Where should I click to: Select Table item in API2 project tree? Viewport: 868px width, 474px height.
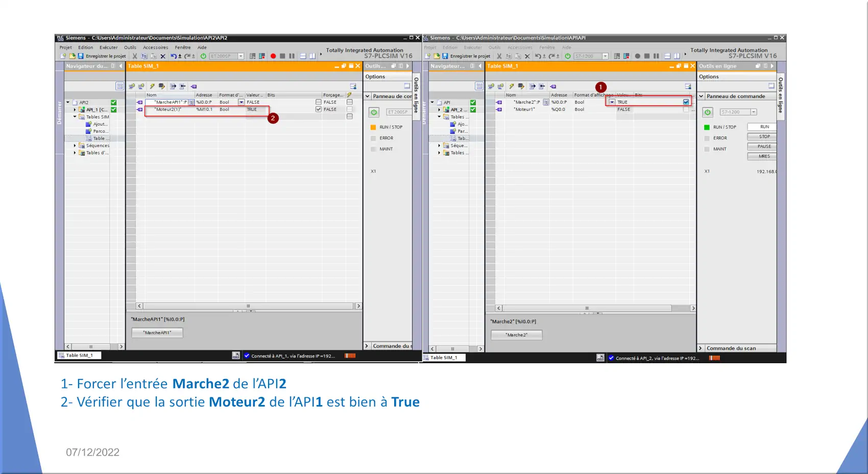click(98, 138)
